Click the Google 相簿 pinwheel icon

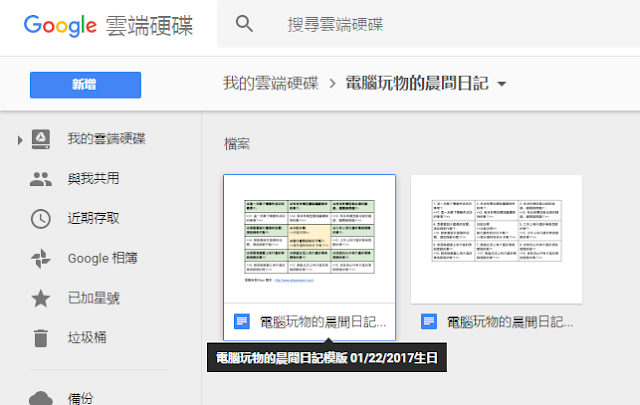41,259
